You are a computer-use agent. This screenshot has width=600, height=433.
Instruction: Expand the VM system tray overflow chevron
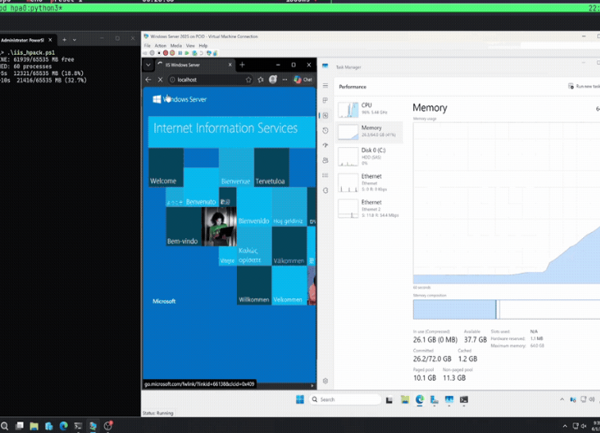[562, 399]
